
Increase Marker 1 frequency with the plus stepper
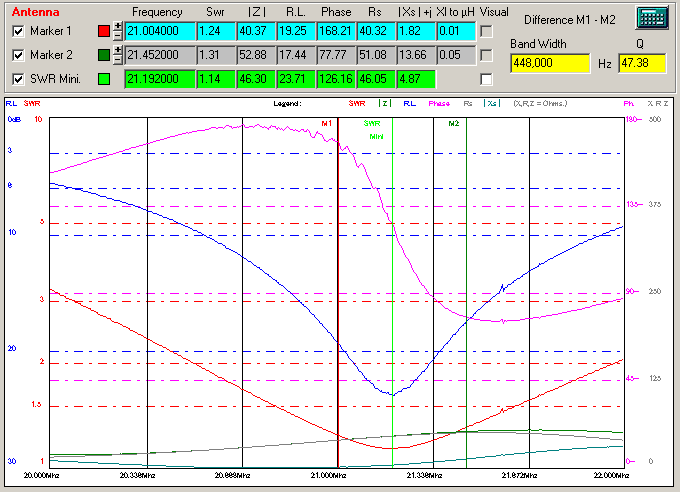click(118, 26)
